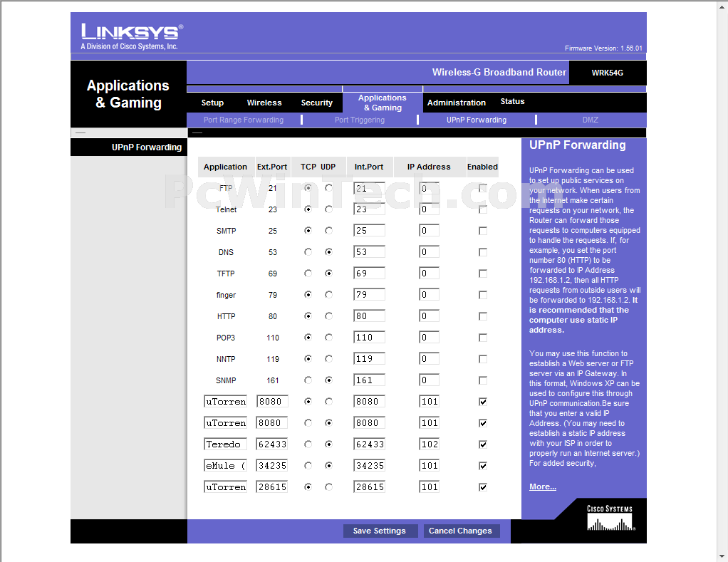Open the Wireless tab
Image resolution: width=728 pixels, height=562 pixels.
[x=264, y=103]
